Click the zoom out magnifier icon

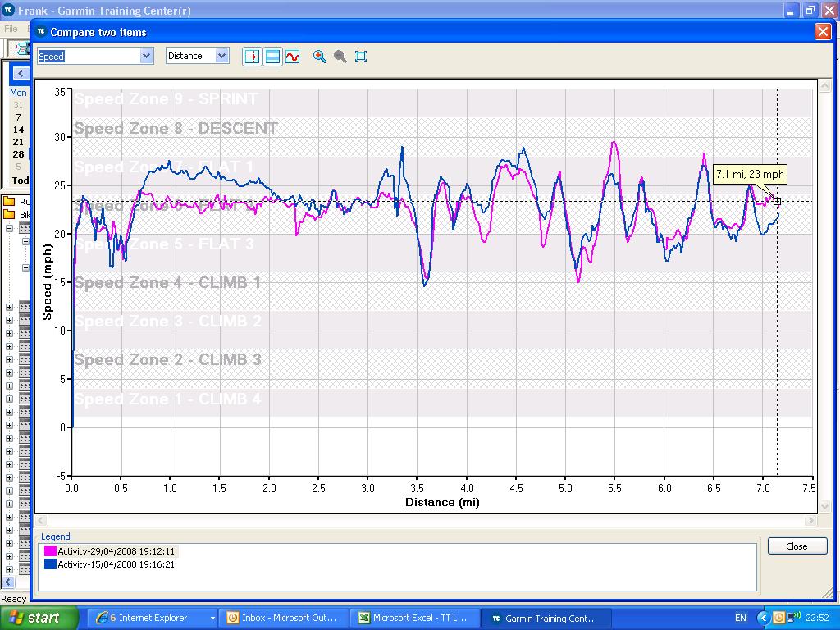tap(340, 57)
